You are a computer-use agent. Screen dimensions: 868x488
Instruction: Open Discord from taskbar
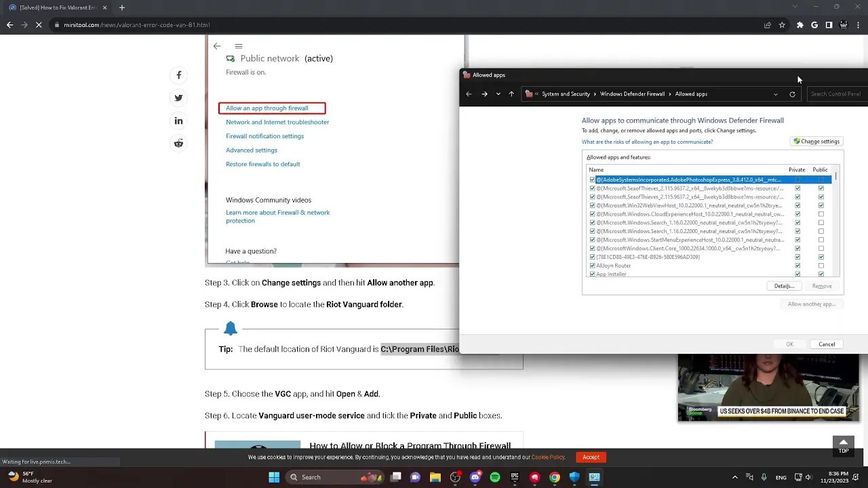(x=475, y=477)
